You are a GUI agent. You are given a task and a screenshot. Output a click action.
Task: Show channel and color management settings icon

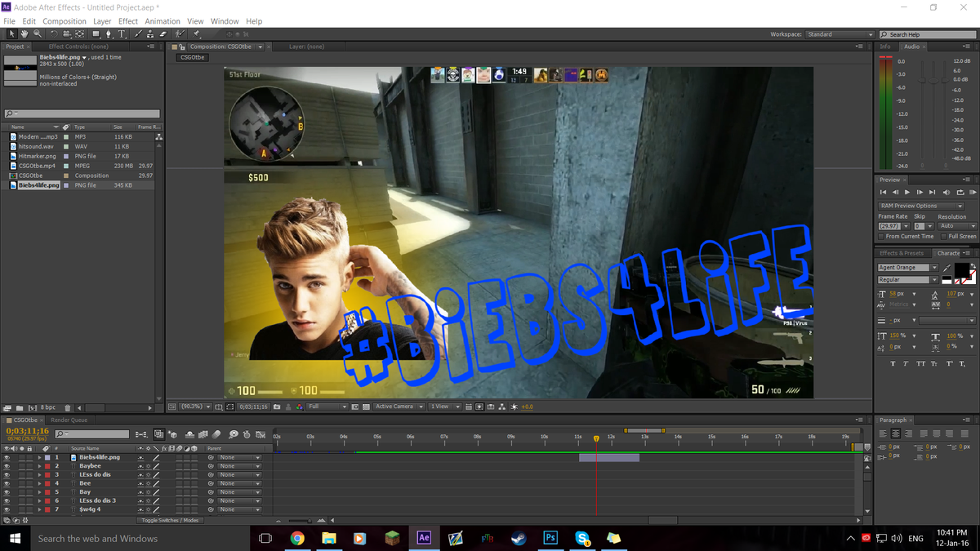click(299, 407)
